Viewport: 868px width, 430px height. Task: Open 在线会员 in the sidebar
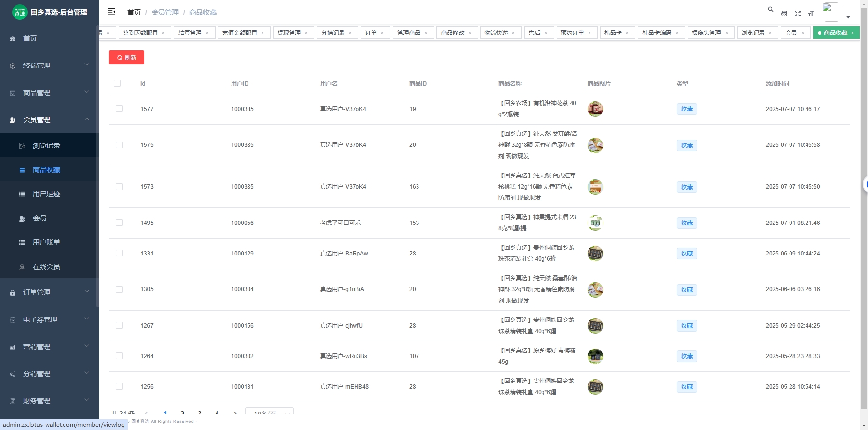pyautogui.click(x=46, y=267)
